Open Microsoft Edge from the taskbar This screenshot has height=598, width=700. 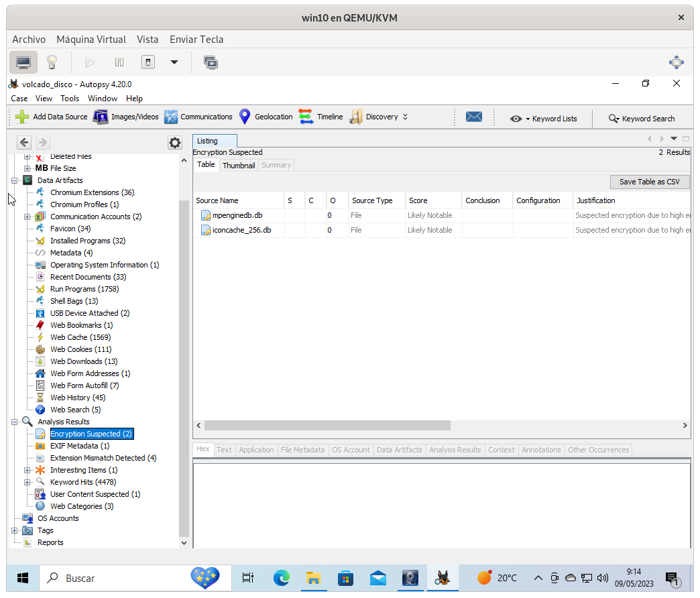[281, 577]
